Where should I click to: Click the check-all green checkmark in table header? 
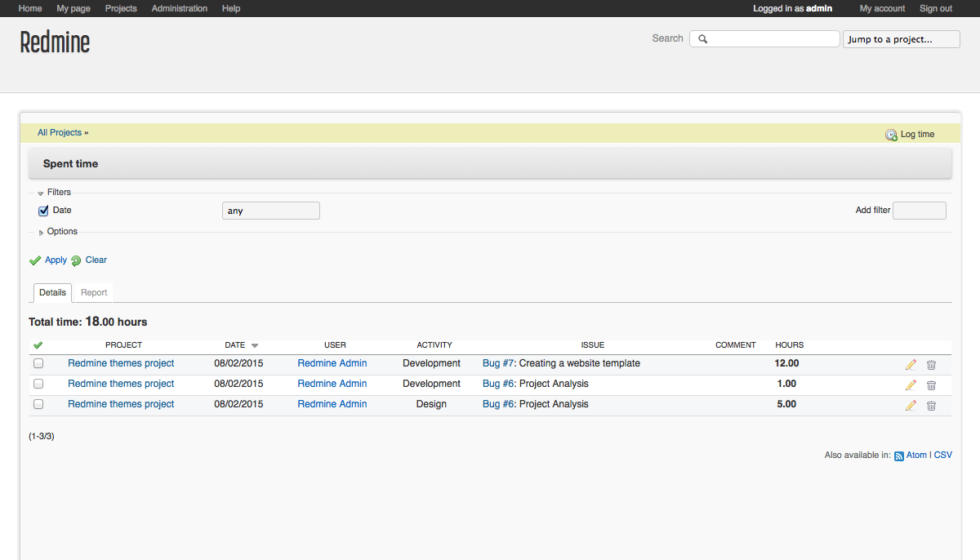[38, 345]
